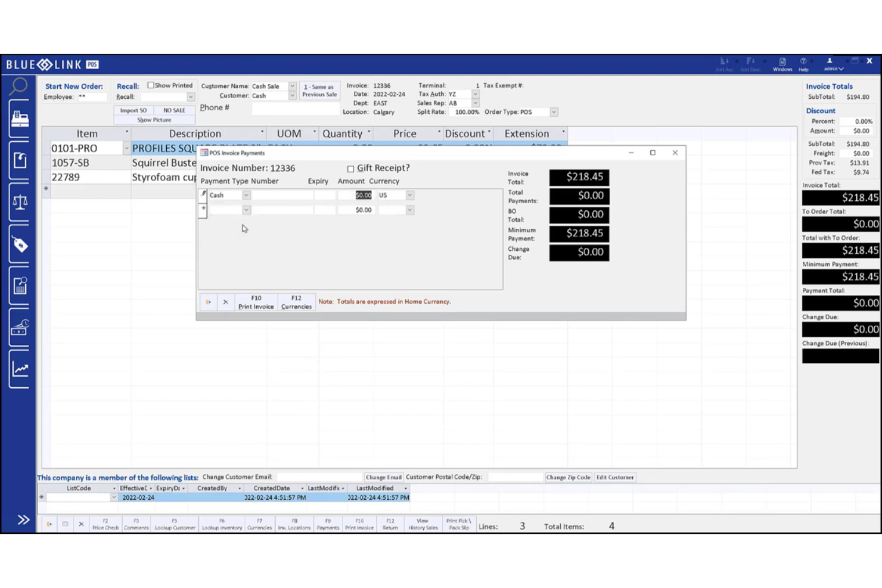The height and width of the screenshot is (588, 882).
Task: Click the Cash payment Amount field
Action: [x=355, y=195]
